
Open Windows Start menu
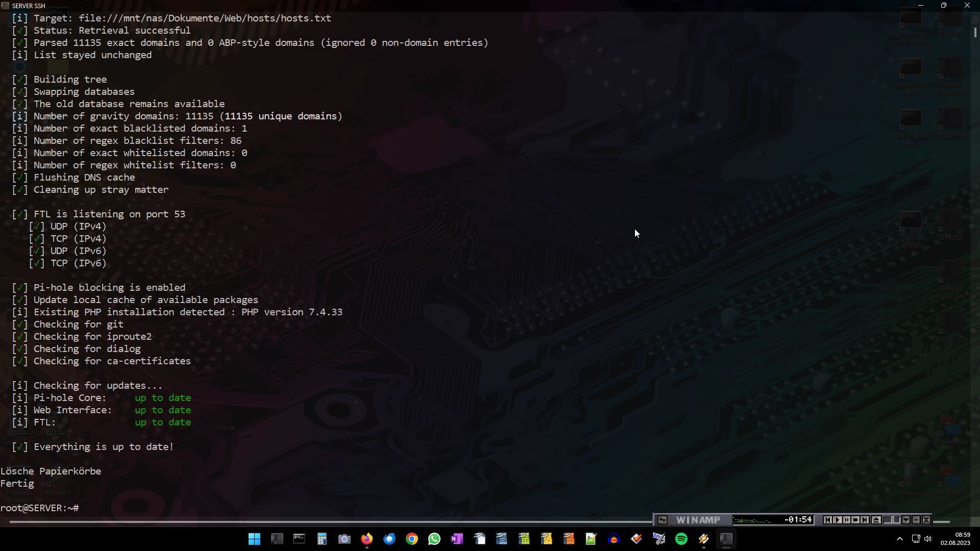click(x=254, y=539)
